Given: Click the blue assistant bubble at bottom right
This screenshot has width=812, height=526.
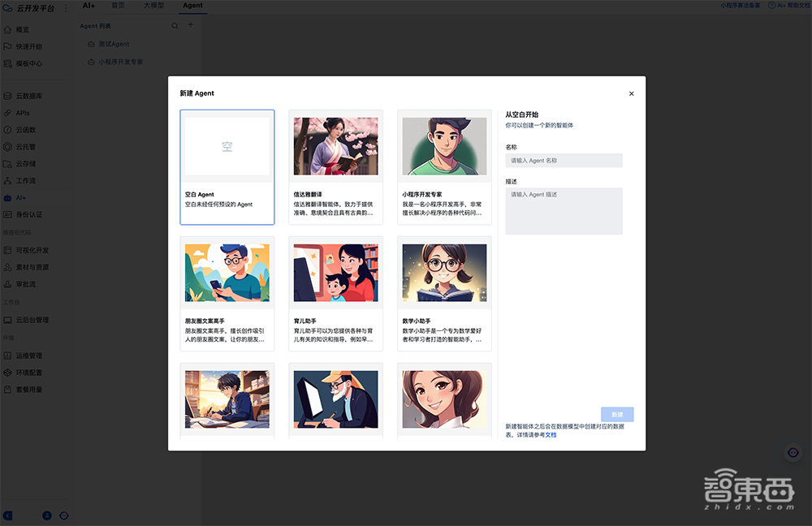Looking at the screenshot, I should pos(793,453).
